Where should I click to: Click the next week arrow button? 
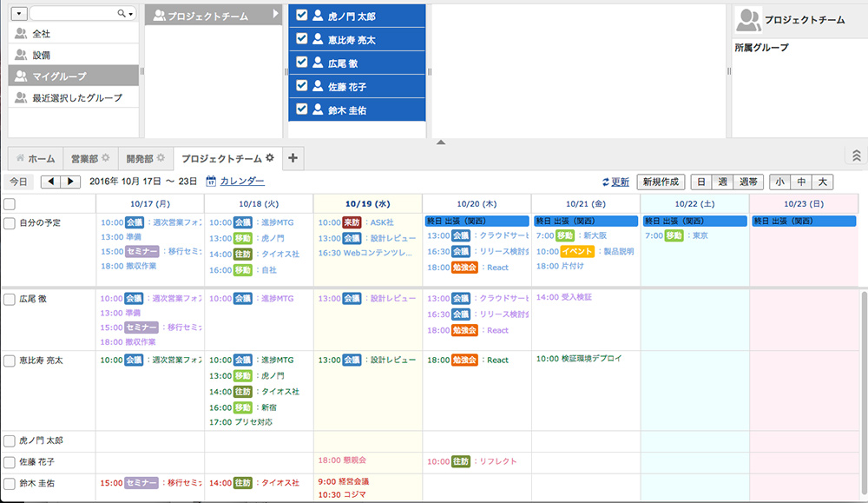click(x=70, y=182)
